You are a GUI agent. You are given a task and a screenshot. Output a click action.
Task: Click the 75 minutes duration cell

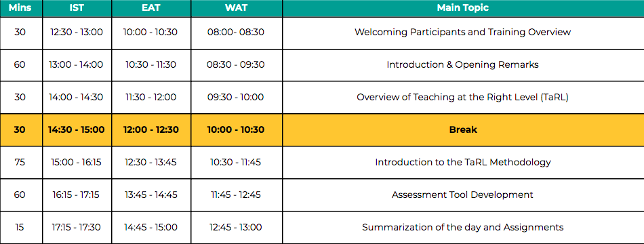pos(21,162)
